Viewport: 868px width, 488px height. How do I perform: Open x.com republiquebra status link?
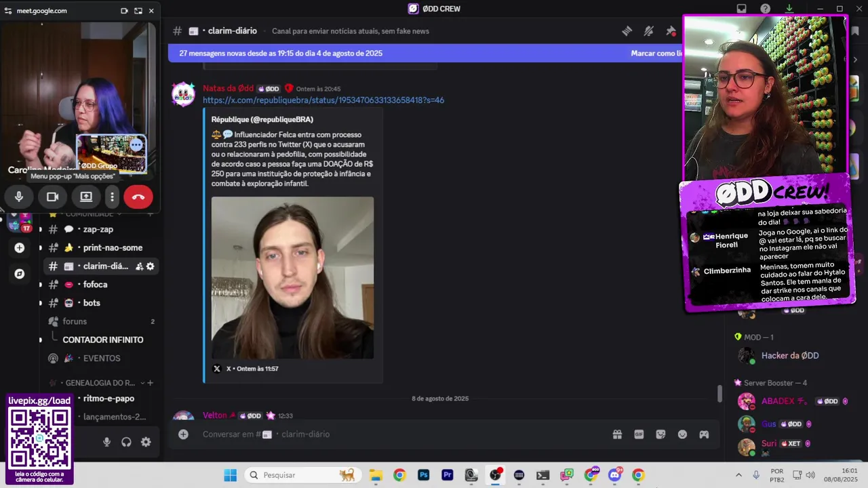(x=323, y=100)
